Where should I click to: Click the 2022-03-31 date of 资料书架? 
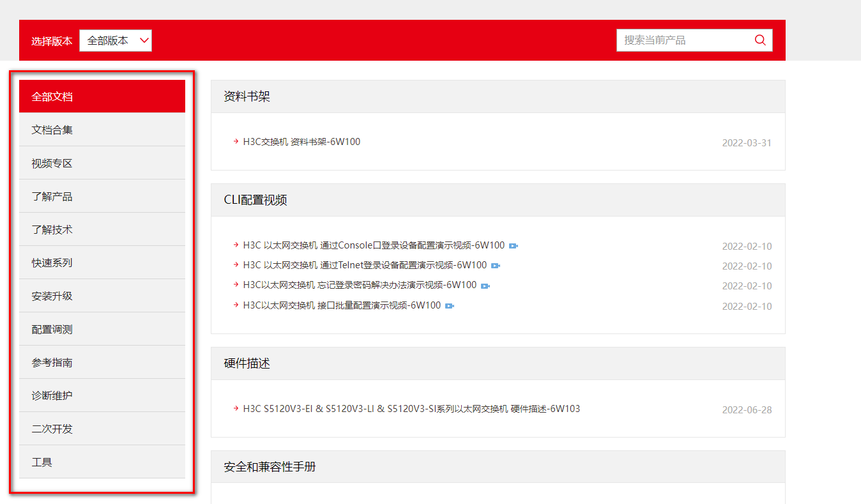tap(747, 143)
